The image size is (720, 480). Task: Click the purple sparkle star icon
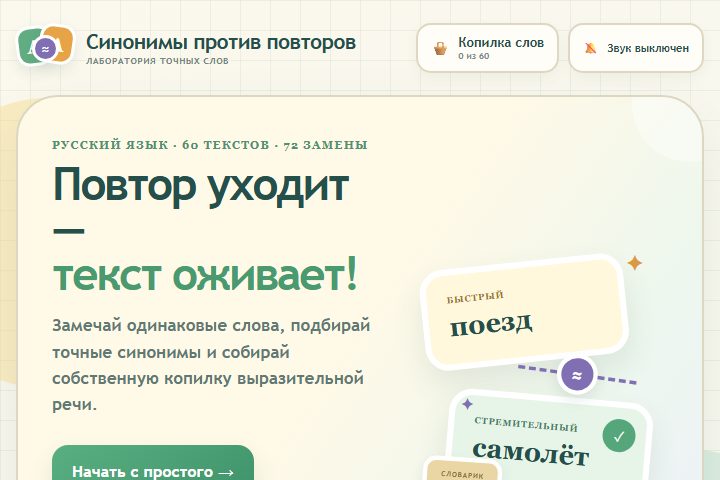coord(467,404)
